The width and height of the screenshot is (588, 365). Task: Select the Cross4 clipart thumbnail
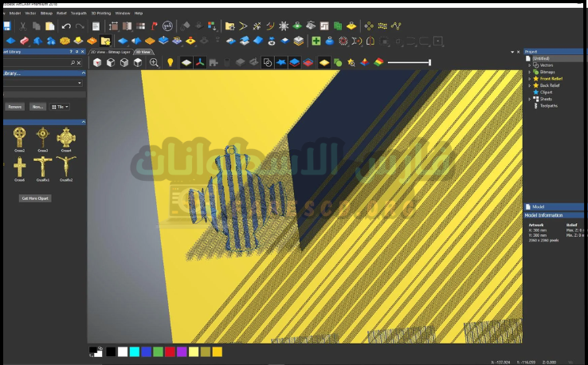point(66,138)
